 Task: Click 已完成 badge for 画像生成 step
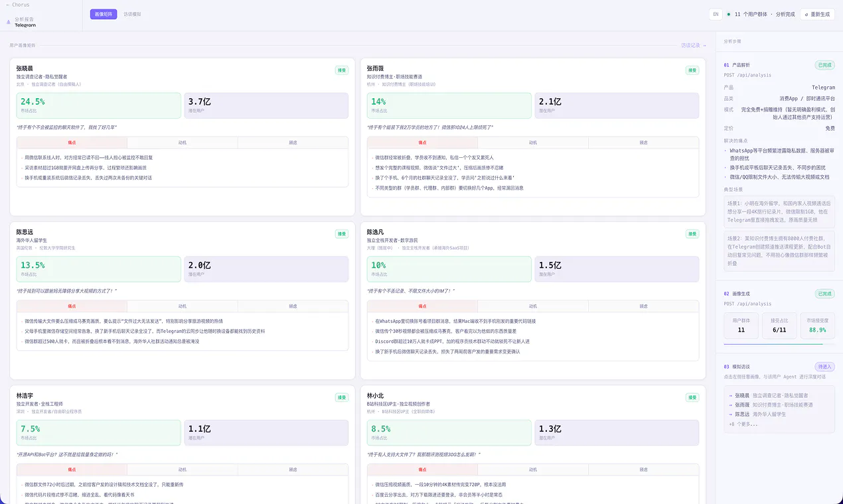825,294
